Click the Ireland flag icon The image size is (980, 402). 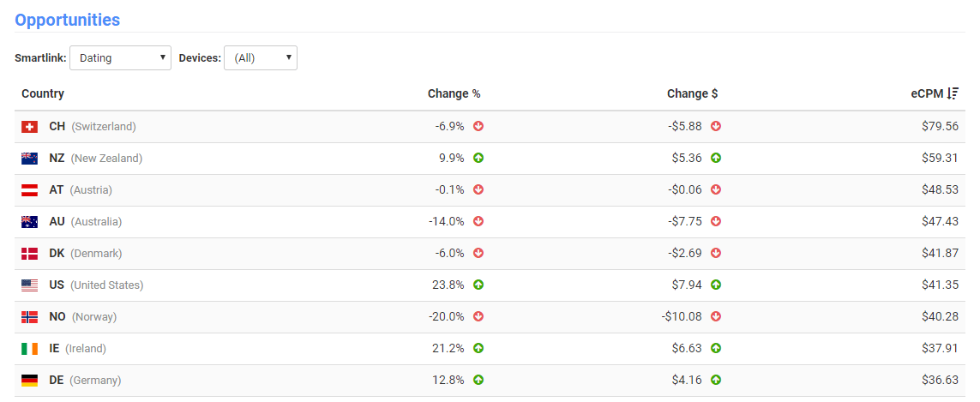(29, 349)
